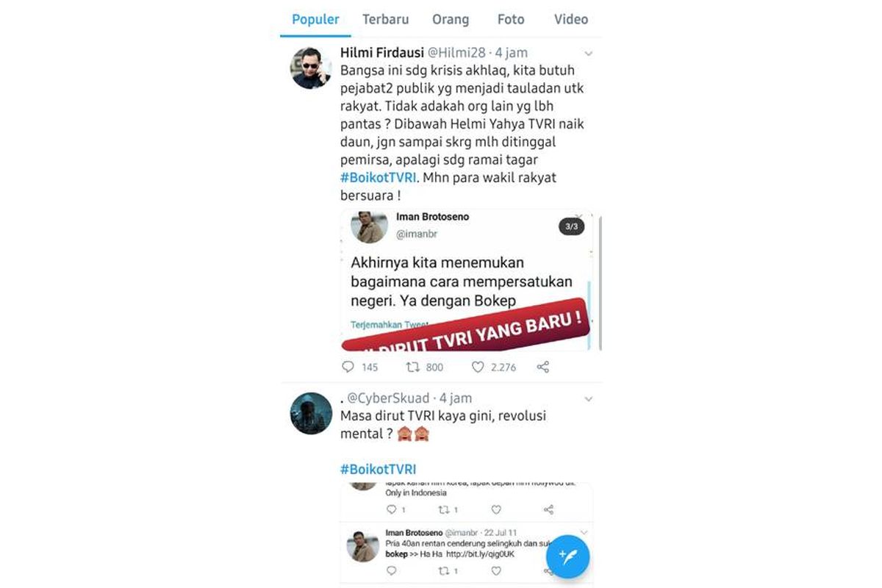Viewport: 882px width, 588px height.
Task: Open the embedded Iman Brotoseno screenshot image
Action: coord(471,280)
